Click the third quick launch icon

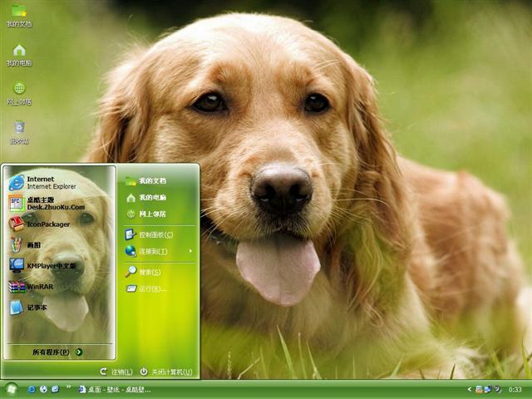56,389
